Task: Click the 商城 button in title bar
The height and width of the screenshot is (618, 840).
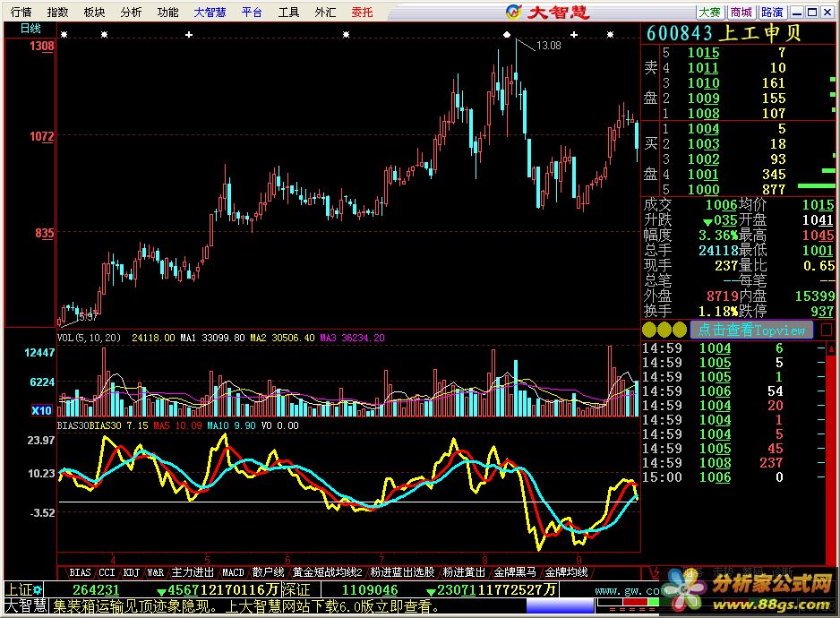Action: [741, 12]
